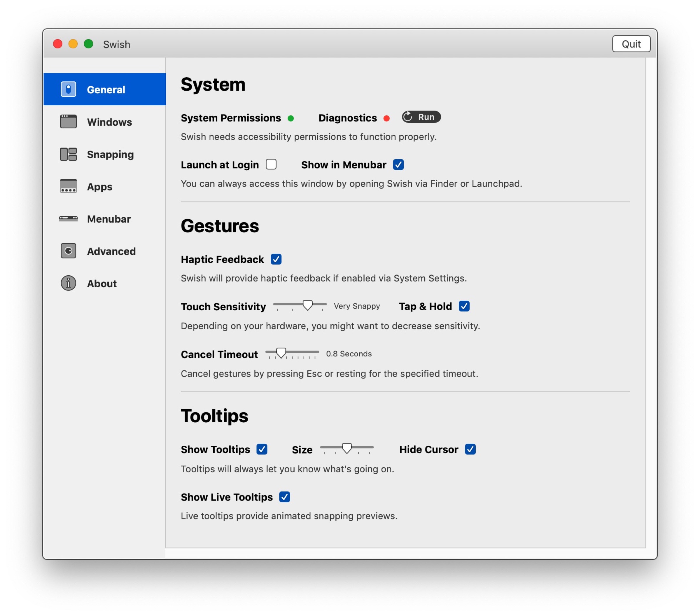
Task: Toggle the Tap & Hold checkbox
Action: pyautogui.click(x=464, y=306)
